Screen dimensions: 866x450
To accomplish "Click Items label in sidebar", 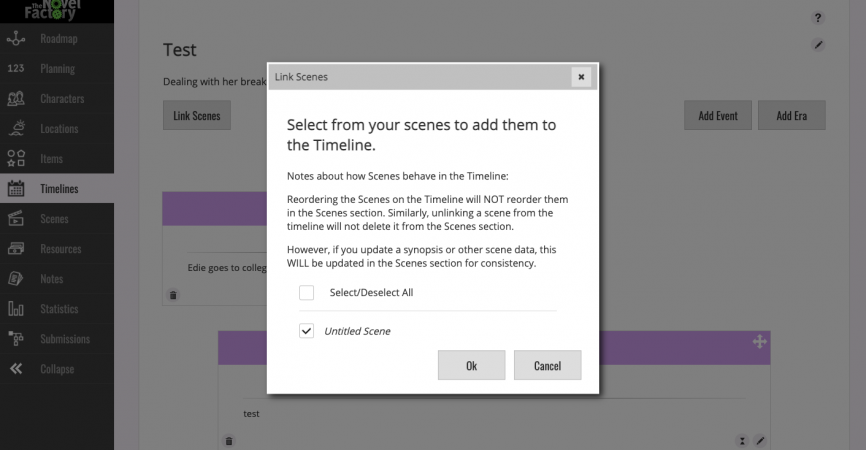I will (x=51, y=158).
